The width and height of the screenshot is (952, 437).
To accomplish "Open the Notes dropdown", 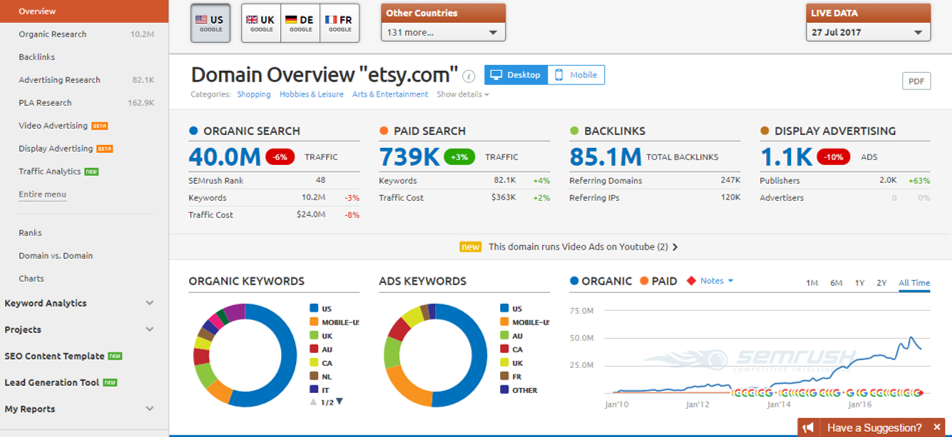I will click(x=717, y=281).
